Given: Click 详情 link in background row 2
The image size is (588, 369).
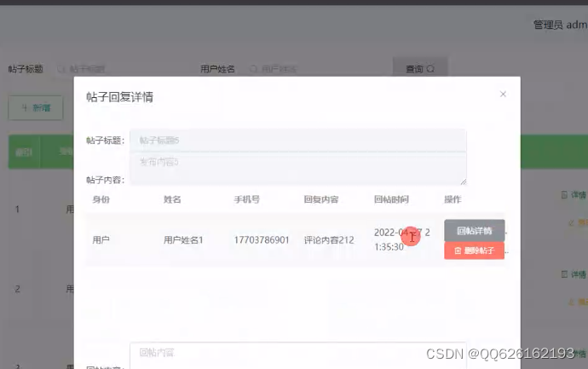Looking at the screenshot, I should point(574,274).
